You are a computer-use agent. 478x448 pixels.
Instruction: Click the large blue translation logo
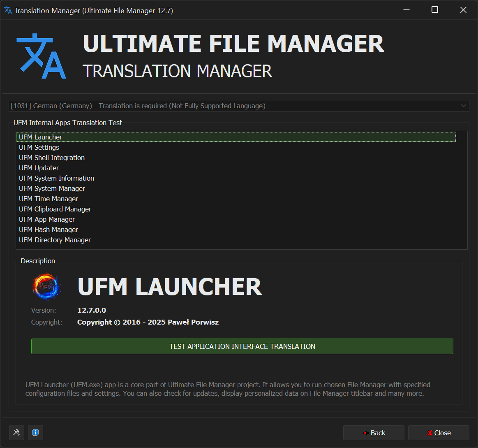pyautogui.click(x=41, y=57)
